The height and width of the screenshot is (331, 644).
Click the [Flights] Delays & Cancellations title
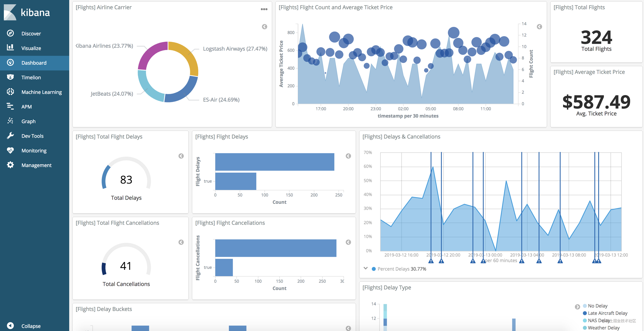(x=401, y=137)
